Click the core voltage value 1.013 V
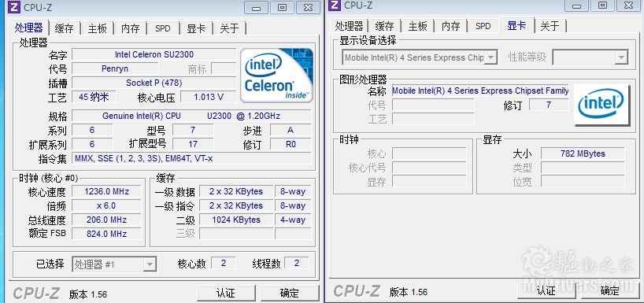The image size is (644, 303). tap(209, 97)
